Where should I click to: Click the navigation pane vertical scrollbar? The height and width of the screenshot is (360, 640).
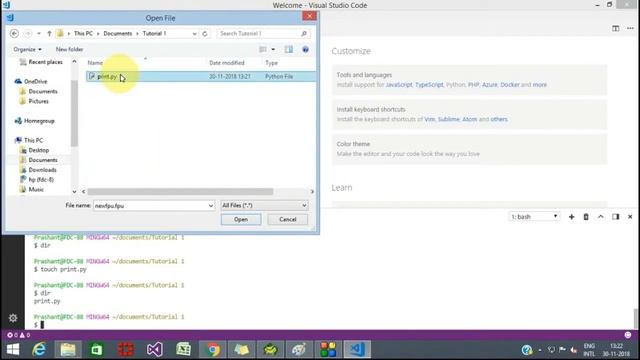point(74,113)
